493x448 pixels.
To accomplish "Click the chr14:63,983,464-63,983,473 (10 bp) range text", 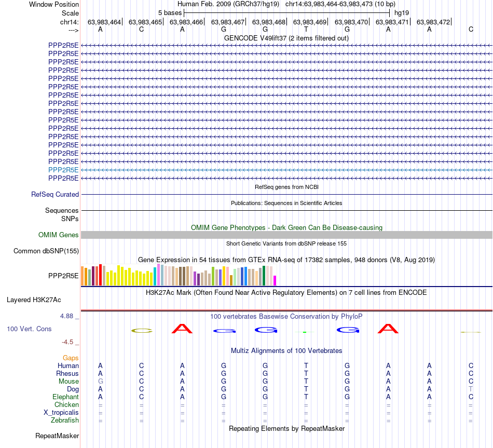I will coord(340,4).
